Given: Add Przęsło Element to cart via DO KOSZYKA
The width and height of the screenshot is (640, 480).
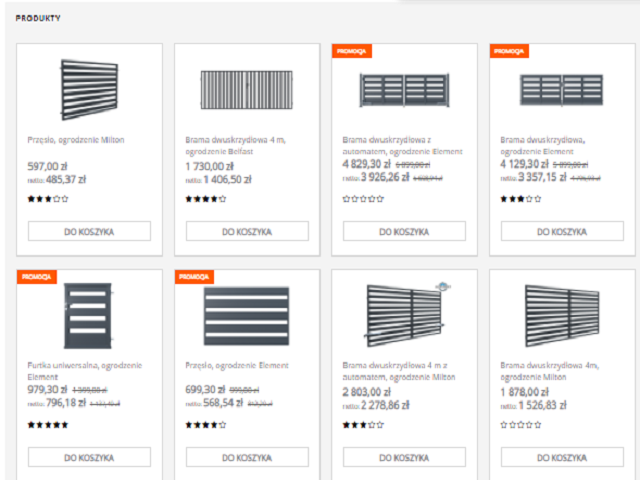Looking at the screenshot, I should [x=246, y=457].
